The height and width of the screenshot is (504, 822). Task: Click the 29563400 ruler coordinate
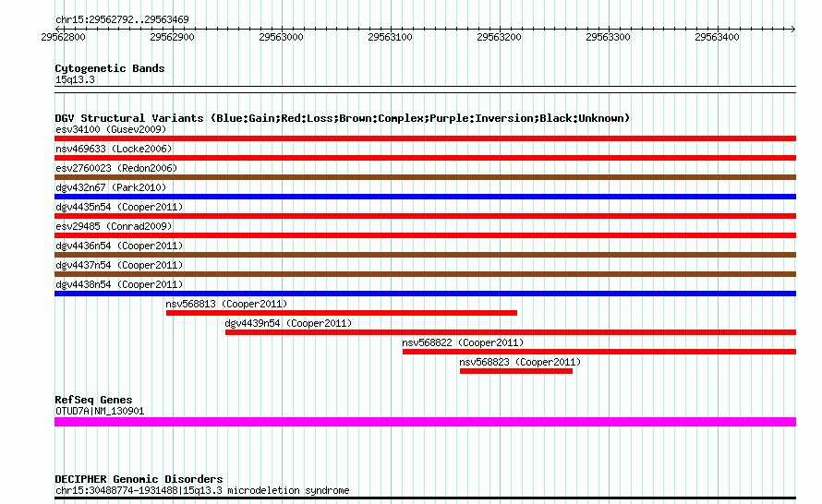tap(717, 37)
